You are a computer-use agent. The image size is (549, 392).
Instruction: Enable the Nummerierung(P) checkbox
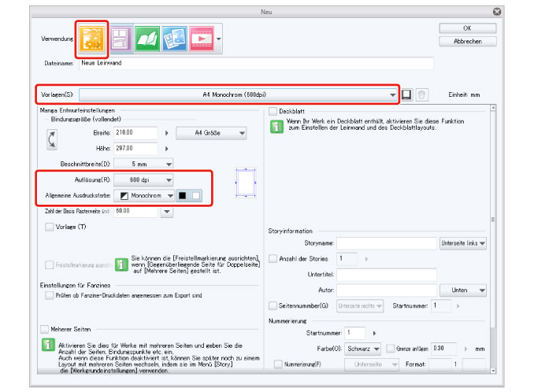pyautogui.click(x=278, y=364)
